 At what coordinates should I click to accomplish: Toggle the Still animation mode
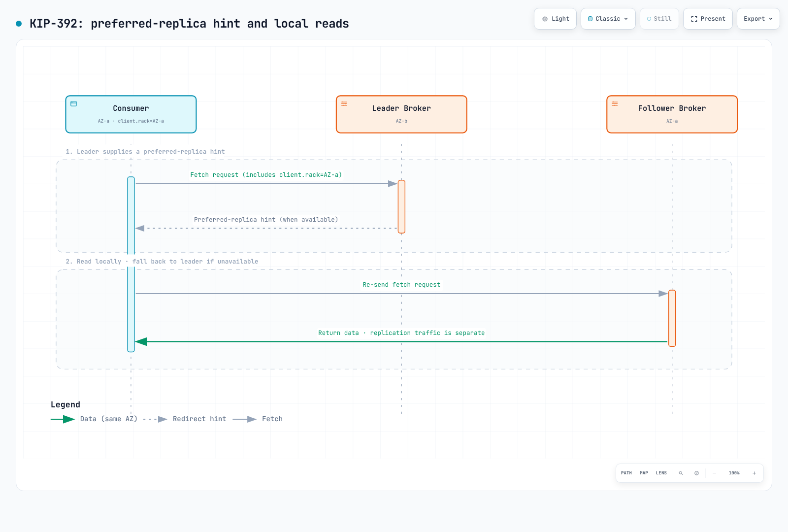click(659, 19)
